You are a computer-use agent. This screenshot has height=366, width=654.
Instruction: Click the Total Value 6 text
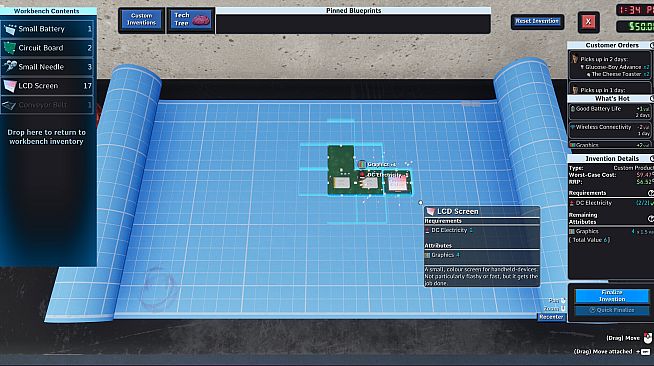point(590,240)
